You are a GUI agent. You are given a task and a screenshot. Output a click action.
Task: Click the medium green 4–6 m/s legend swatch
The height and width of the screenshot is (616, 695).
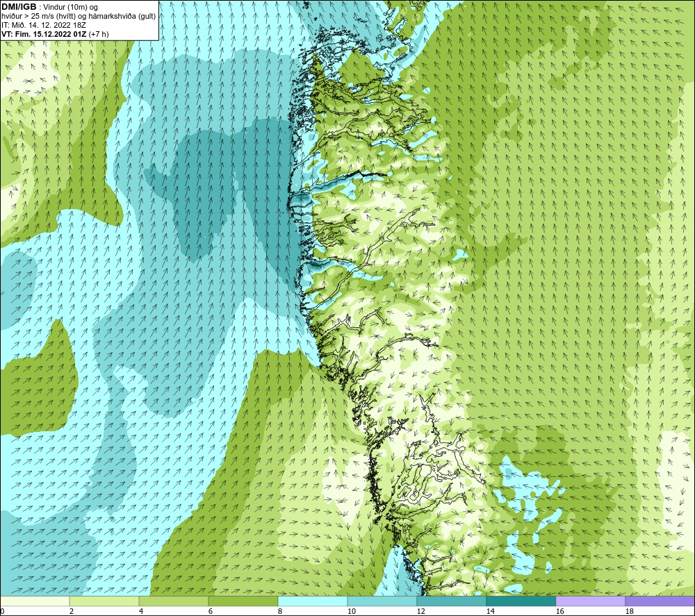click(174, 601)
